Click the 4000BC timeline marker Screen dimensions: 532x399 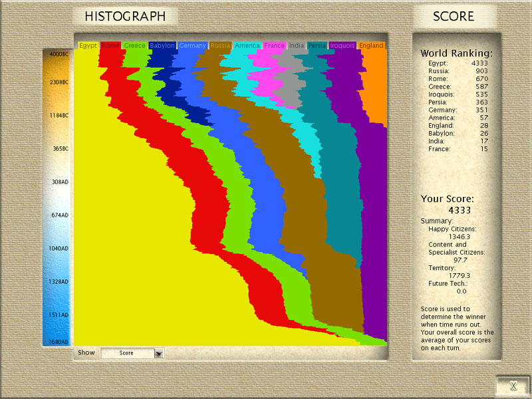tap(59, 54)
